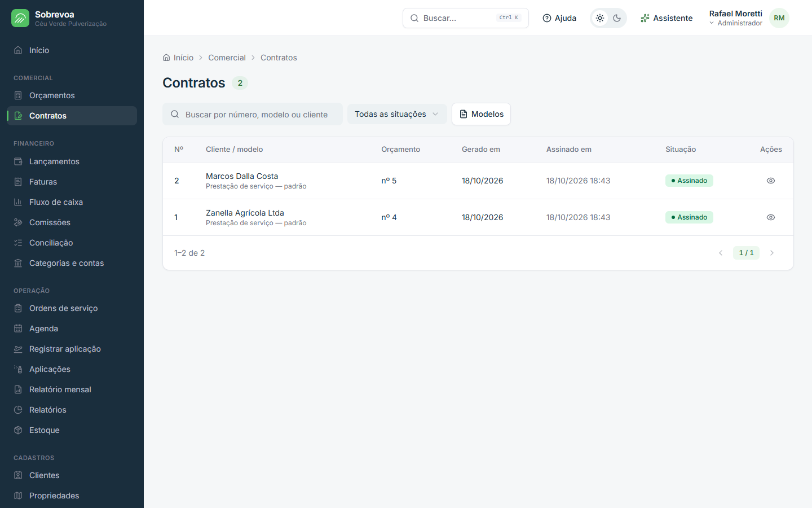
Task: Click the Clientes contact icon
Action: click(18, 475)
